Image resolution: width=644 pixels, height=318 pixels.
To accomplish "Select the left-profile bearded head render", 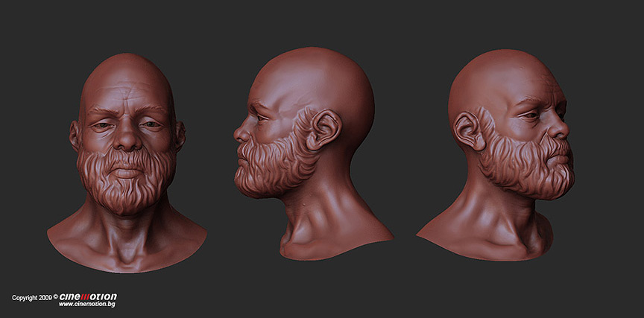I will click(x=313, y=153).
